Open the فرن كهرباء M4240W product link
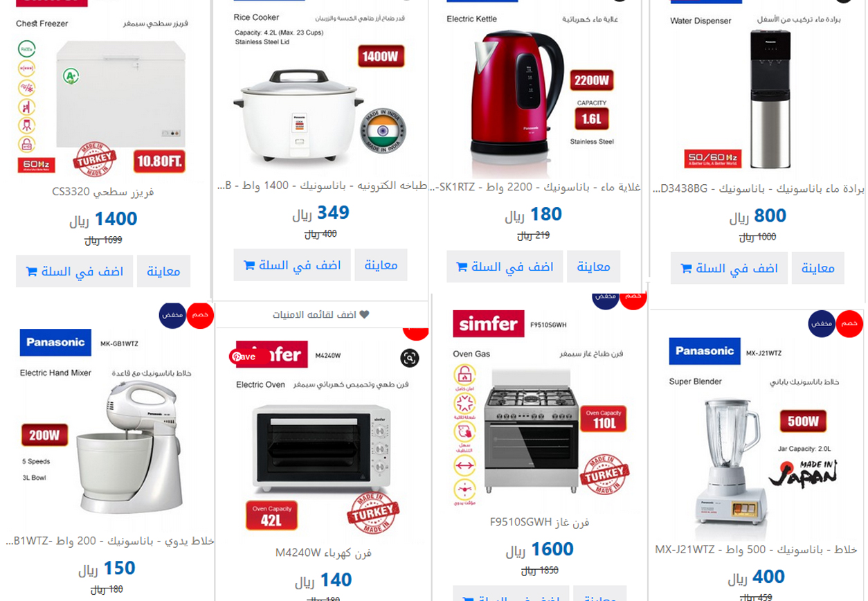This screenshot has height=601, width=868. (x=323, y=553)
